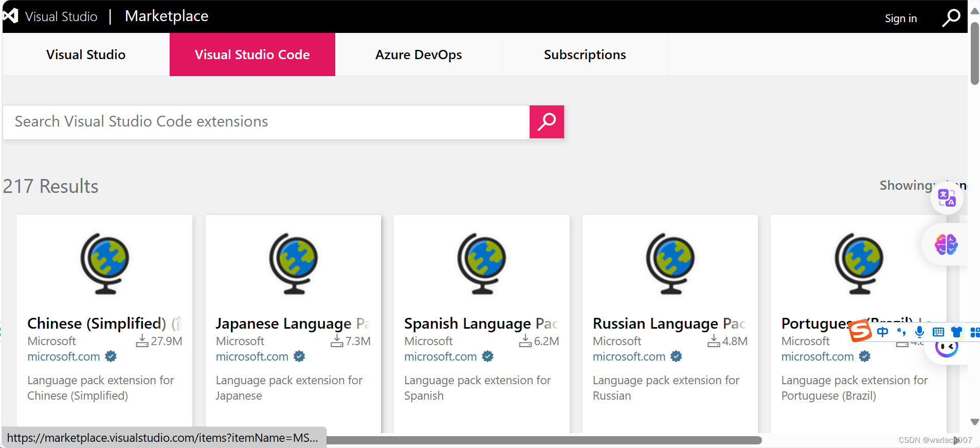Click the verified badge on the Portuguese card
Viewport: 980px width, 448px height.
click(x=865, y=356)
